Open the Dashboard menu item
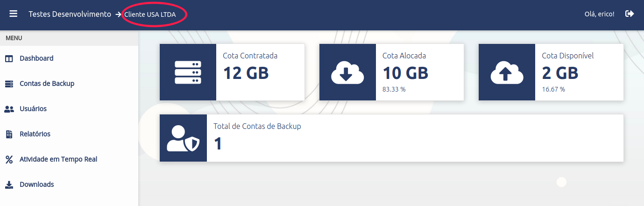This screenshot has height=206, width=644. point(36,58)
